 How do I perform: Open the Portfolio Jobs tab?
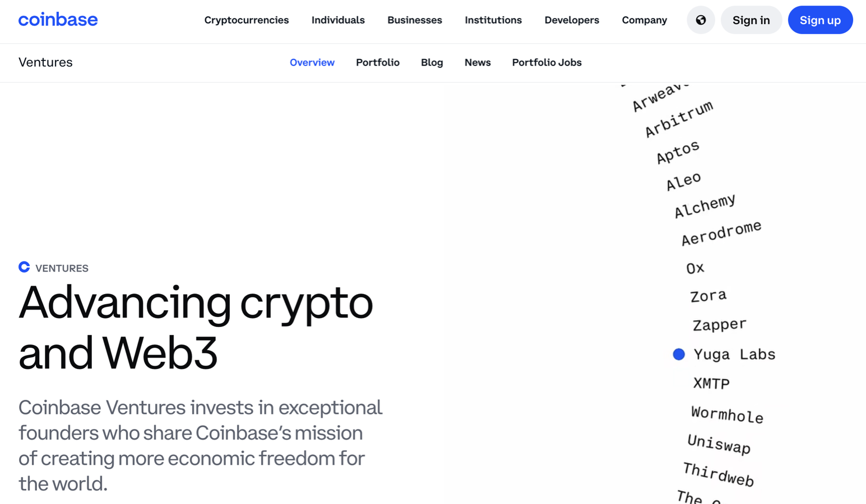[547, 63]
